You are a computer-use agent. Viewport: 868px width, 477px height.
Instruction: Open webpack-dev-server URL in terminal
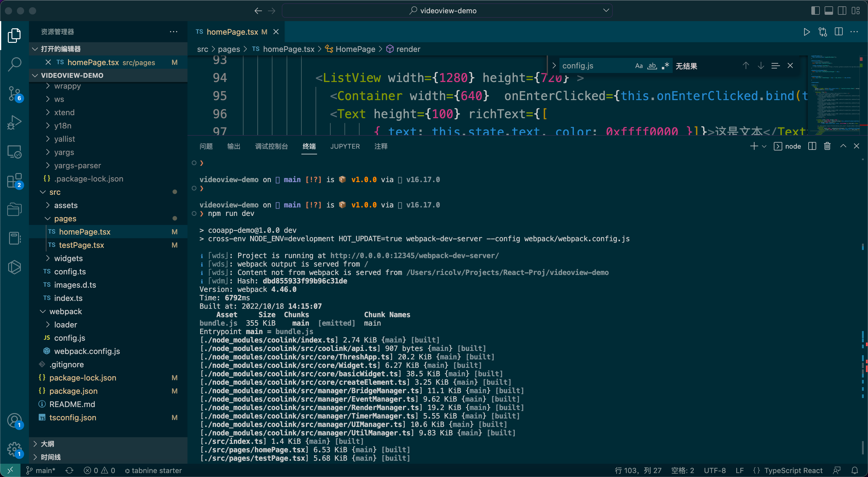click(x=414, y=255)
